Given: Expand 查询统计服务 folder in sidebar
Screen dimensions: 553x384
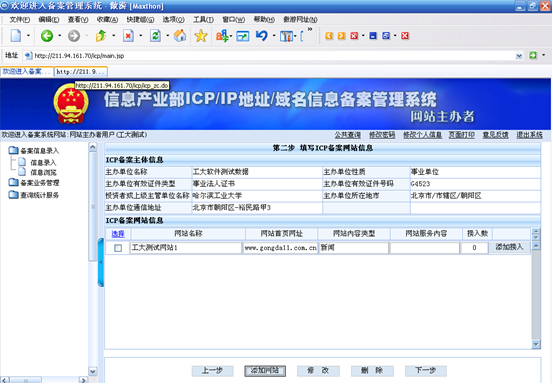Looking at the screenshot, I should coord(34,195).
